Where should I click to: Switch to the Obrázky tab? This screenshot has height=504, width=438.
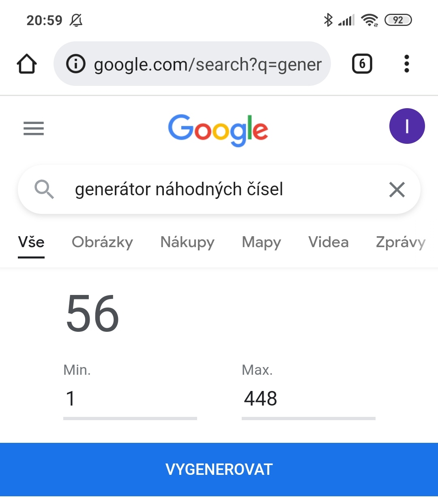[102, 242]
